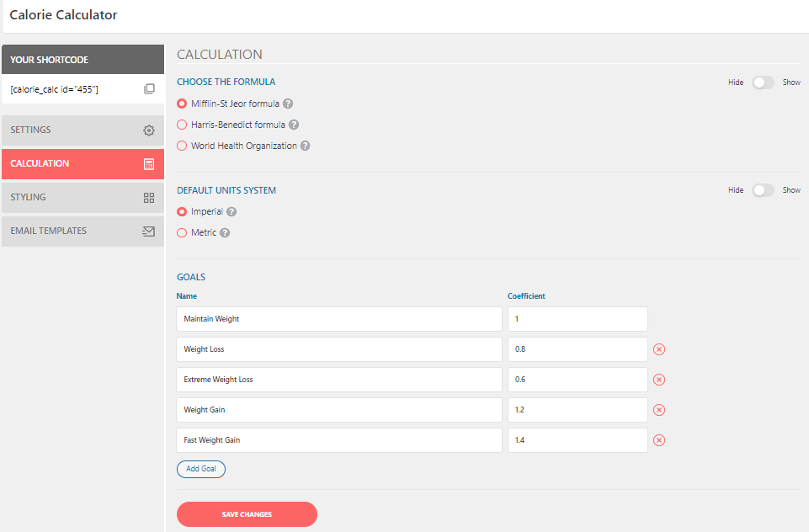Click help icon next to Imperial
The width and height of the screenshot is (809, 532).
pyautogui.click(x=232, y=211)
